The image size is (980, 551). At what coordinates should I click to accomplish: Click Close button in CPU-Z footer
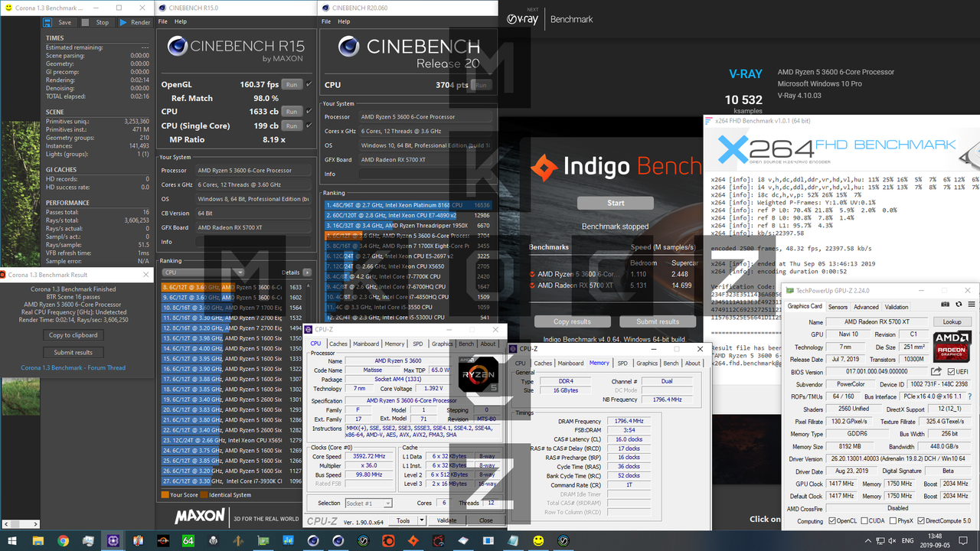pos(485,520)
